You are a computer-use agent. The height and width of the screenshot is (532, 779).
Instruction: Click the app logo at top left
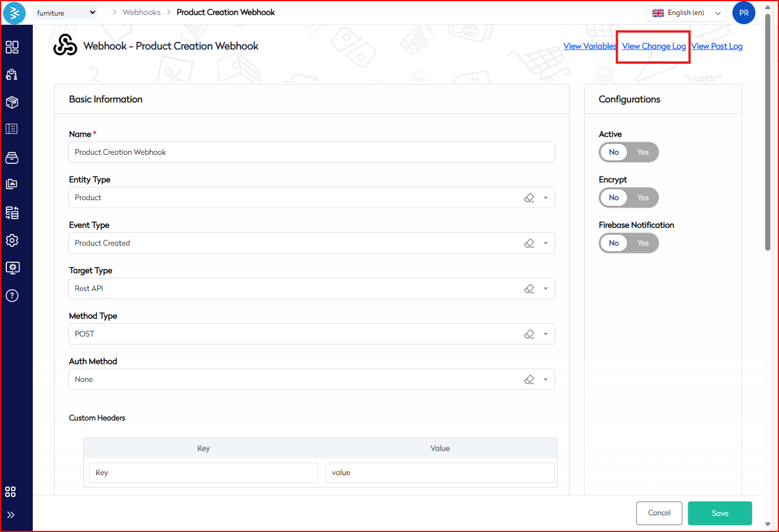tap(14, 13)
